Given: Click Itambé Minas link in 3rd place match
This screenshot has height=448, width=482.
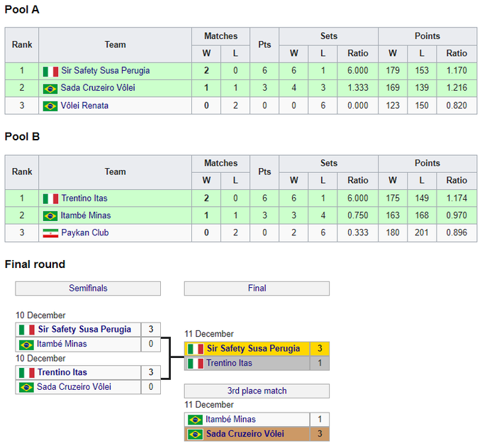Looking at the screenshot, I should pyautogui.click(x=231, y=419).
